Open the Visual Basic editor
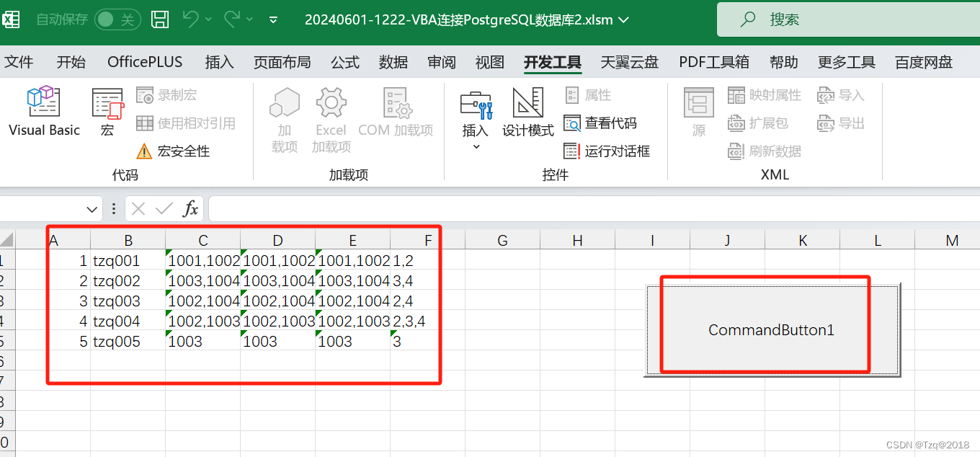Image resolution: width=980 pixels, height=457 pixels. click(43, 112)
